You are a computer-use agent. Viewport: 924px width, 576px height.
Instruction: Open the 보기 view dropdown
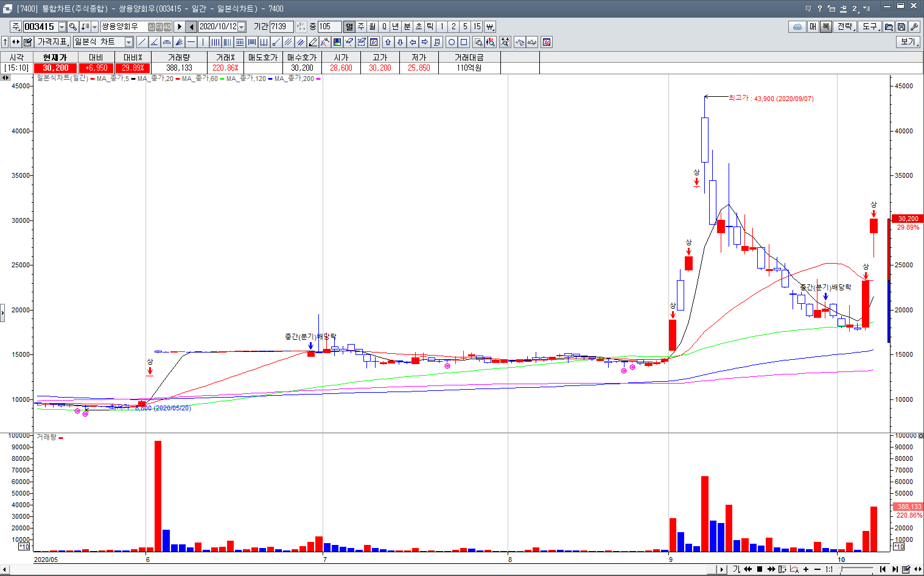pyautogui.click(x=908, y=42)
